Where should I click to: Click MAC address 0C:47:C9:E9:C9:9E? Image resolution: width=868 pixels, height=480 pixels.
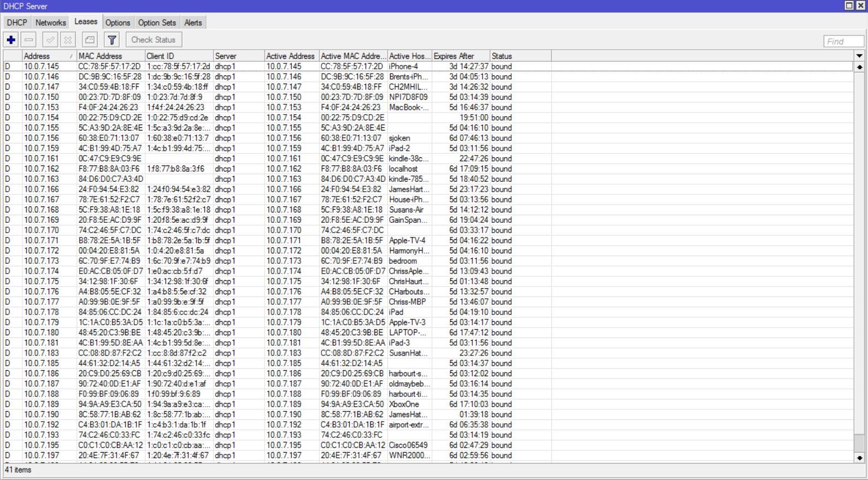point(110,159)
